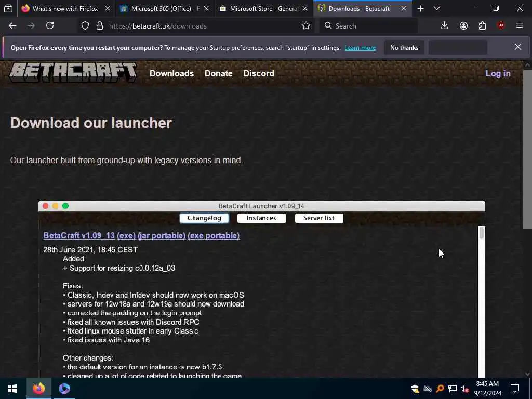This screenshot has height=399, width=532.
Task: Close the Microsoft 365 tab
Action: (x=206, y=8)
